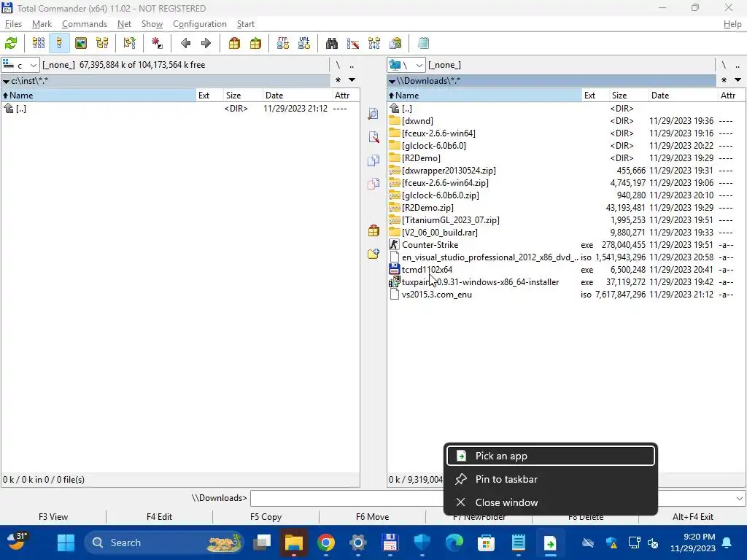Click the Move icon in middle bar

pyautogui.click(x=373, y=184)
